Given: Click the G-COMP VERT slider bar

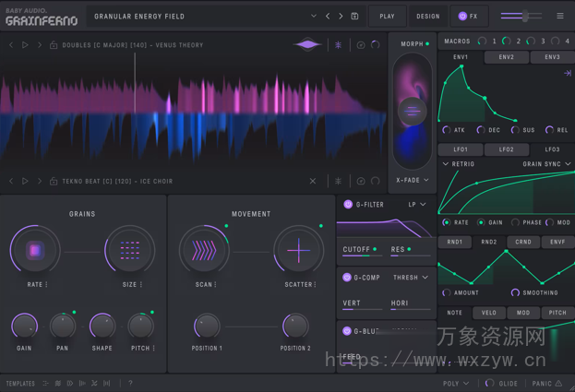Looking at the screenshot, I should [x=362, y=310].
